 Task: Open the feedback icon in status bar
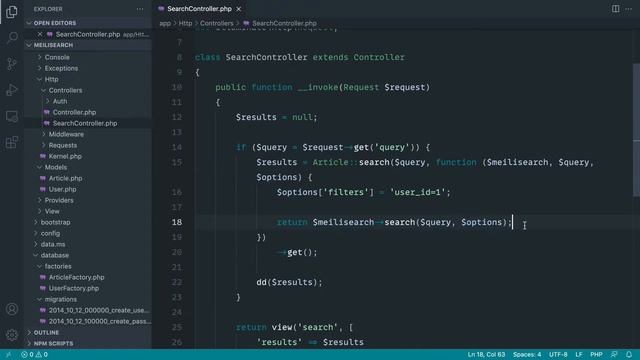[614, 355]
